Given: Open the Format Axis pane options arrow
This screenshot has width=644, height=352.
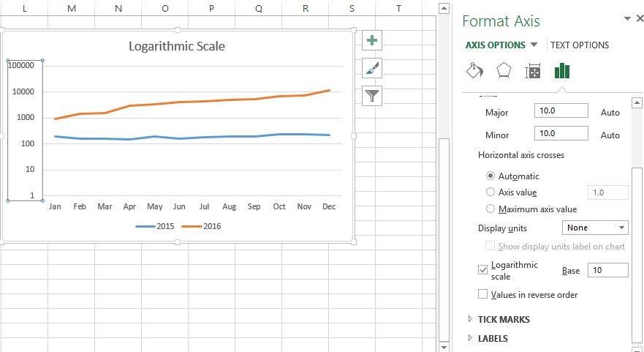Looking at the screenshot, I should pyautogui.click(x=627, y=18).
